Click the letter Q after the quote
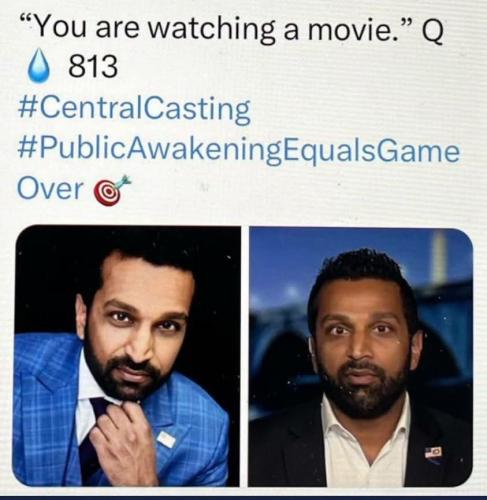This screenshot has width=487, height=500. tap(432, 31)
